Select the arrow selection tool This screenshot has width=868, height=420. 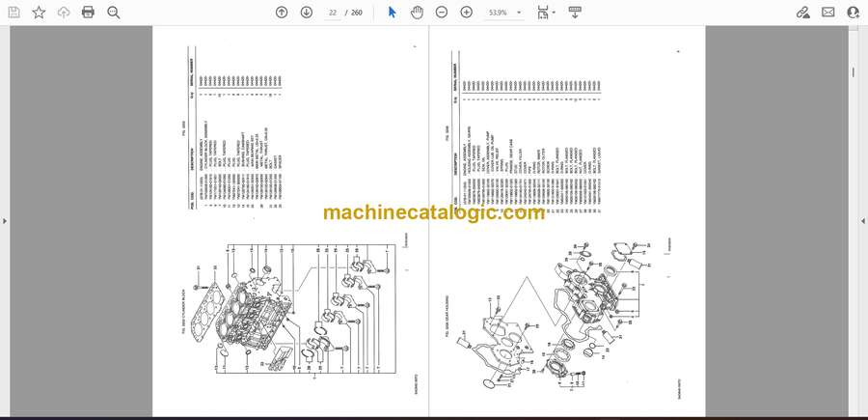tap(392, 13)
